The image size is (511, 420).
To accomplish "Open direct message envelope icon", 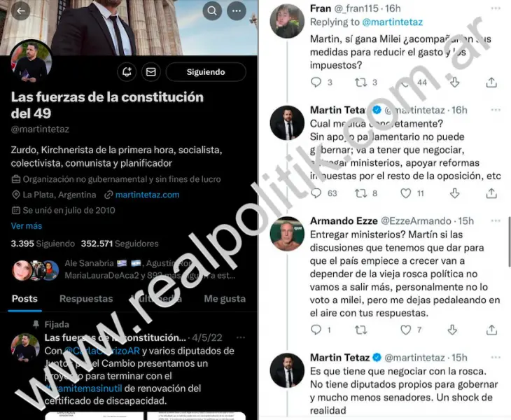I will [x=151, y=71].
